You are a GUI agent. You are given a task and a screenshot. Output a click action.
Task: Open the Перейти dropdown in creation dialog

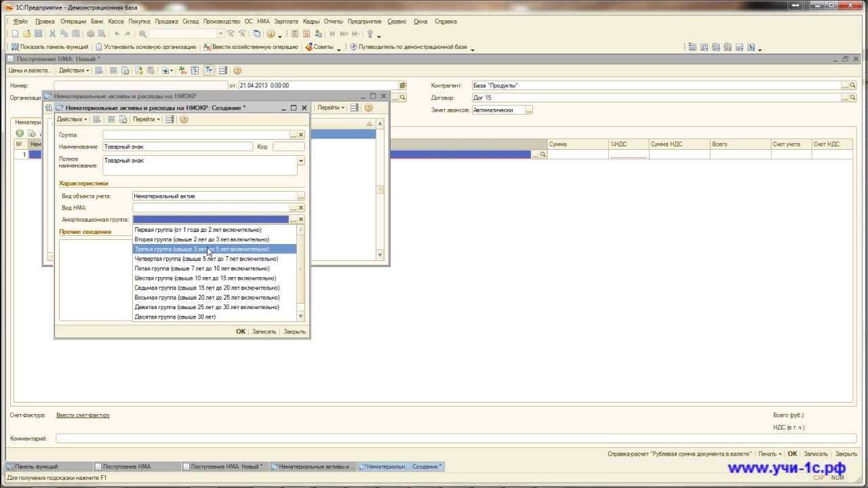pos(146,119)
